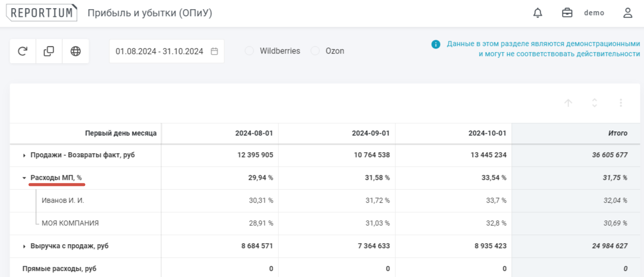Open the user profile icon
Screen dimensions: 644x277
click(628, 13)
